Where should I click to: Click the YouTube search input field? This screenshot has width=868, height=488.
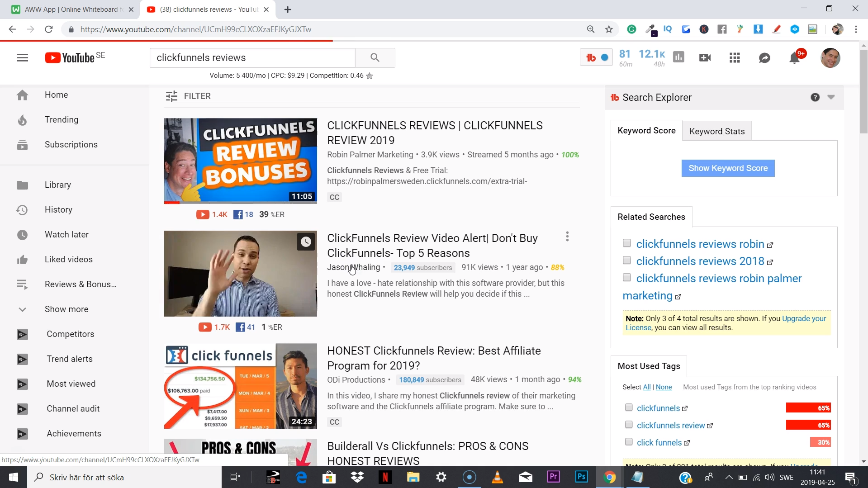(252, 58)
